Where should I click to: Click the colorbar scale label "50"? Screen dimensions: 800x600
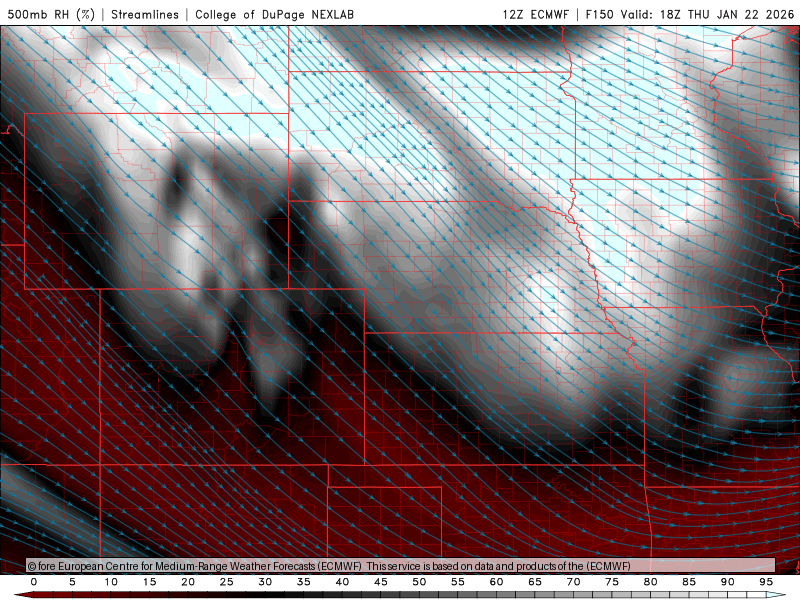pyautogui.click(x=419, y=582)
